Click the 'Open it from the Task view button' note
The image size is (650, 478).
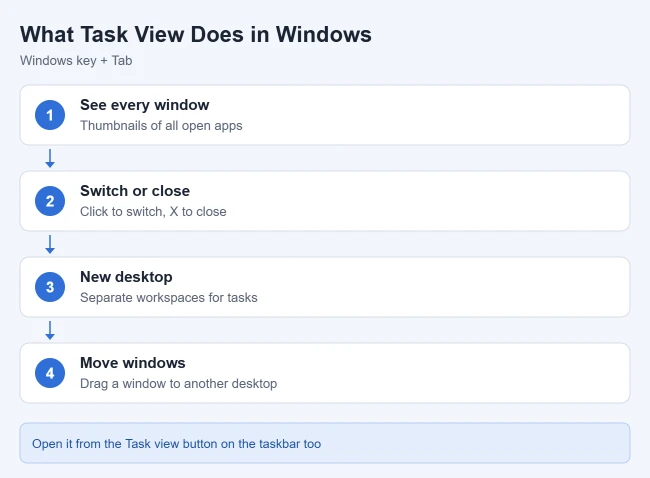pyautogui.click(x=325, y=443)
